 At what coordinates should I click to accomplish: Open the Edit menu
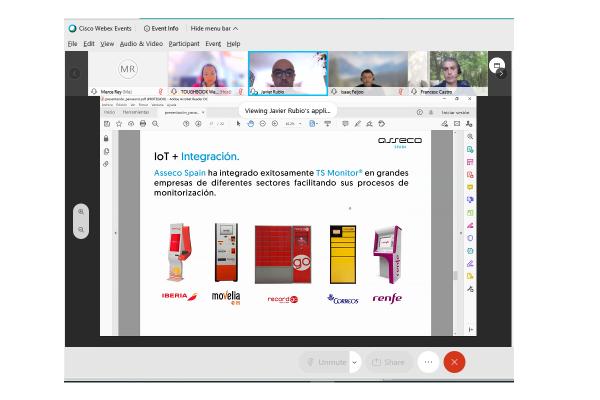[x=89, y=44]
